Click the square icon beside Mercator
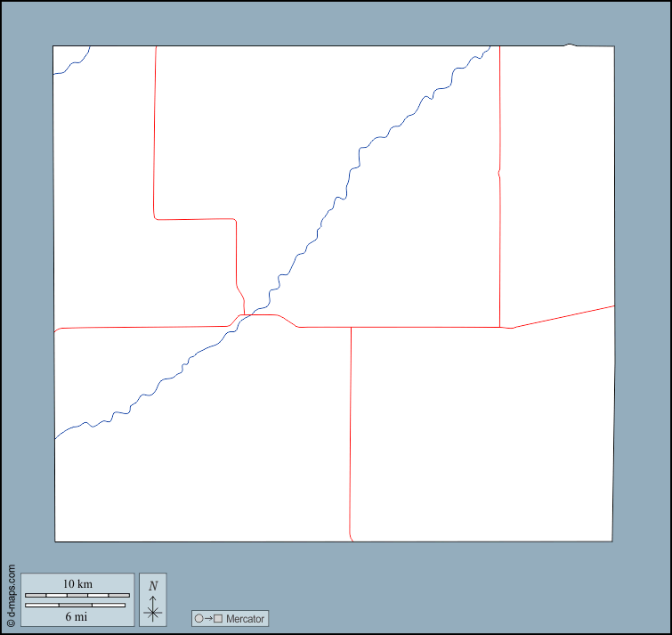672x635 pixels. click(218, 618)
